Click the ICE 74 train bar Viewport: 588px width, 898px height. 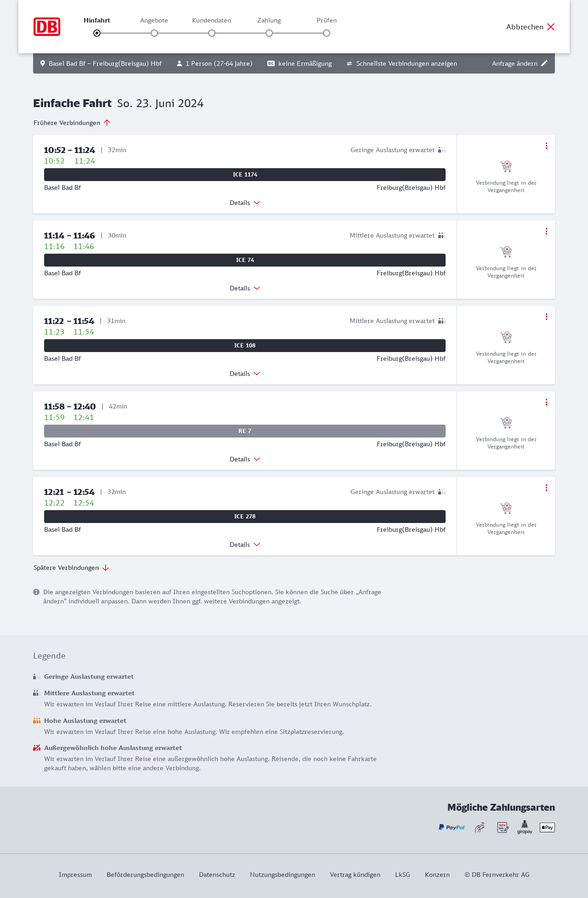pos(245,260)
